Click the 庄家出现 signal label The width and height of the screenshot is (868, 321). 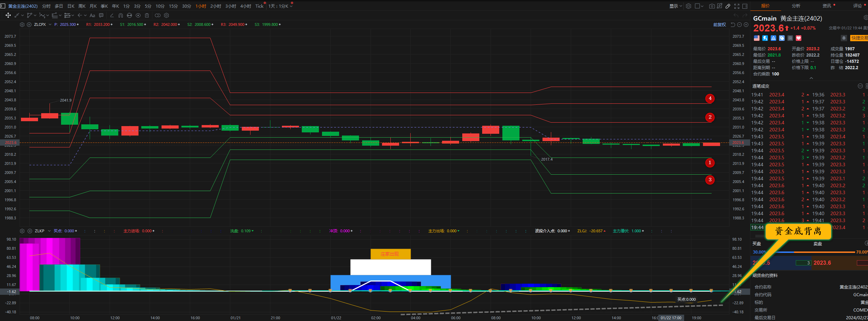coord(390,254)
